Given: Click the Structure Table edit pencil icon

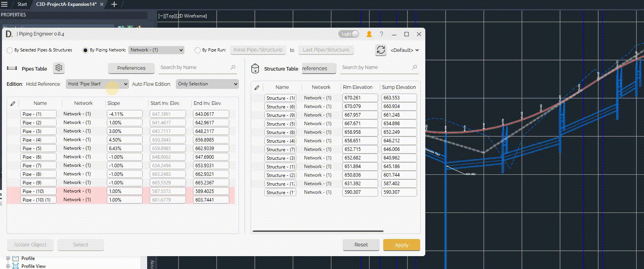Looking at the screenshot, I should click(257, 87).
